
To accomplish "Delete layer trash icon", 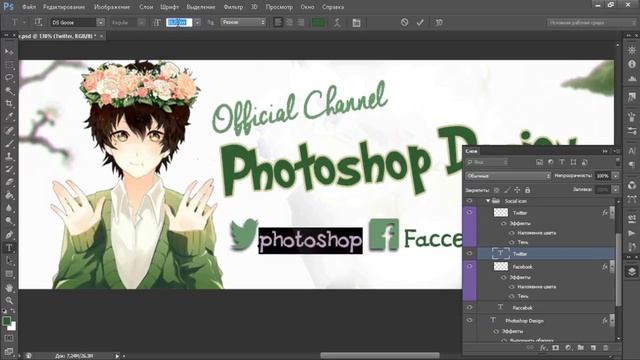I will click(x=606, y=347).
